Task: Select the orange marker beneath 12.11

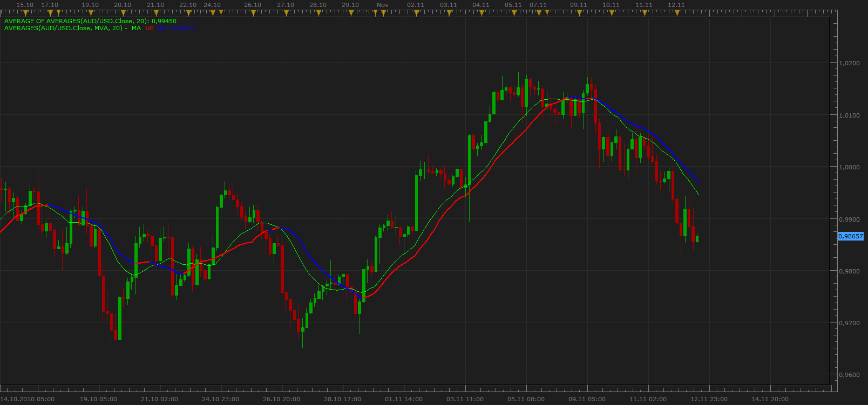Action: pyautogui.click(x=676, y=12)
